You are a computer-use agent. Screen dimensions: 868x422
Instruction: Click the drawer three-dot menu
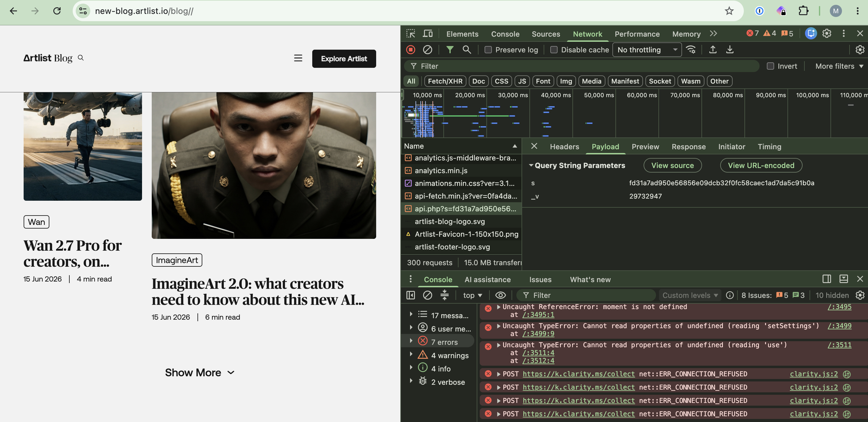coord(410,279)
